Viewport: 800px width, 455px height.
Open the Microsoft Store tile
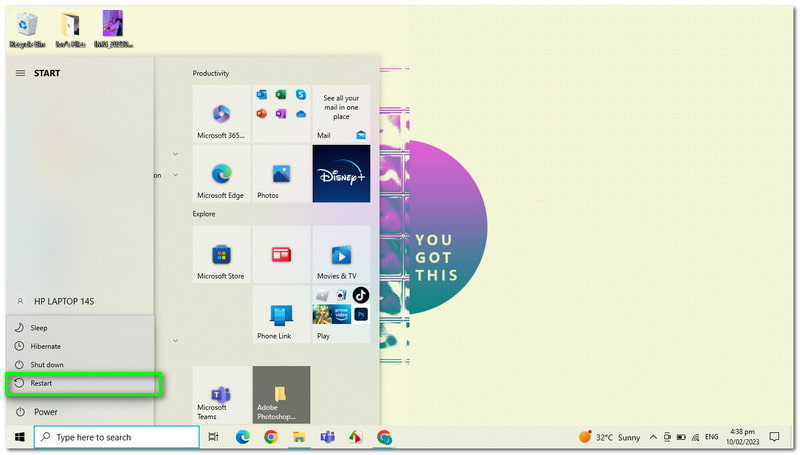click(x=221, y=254)
